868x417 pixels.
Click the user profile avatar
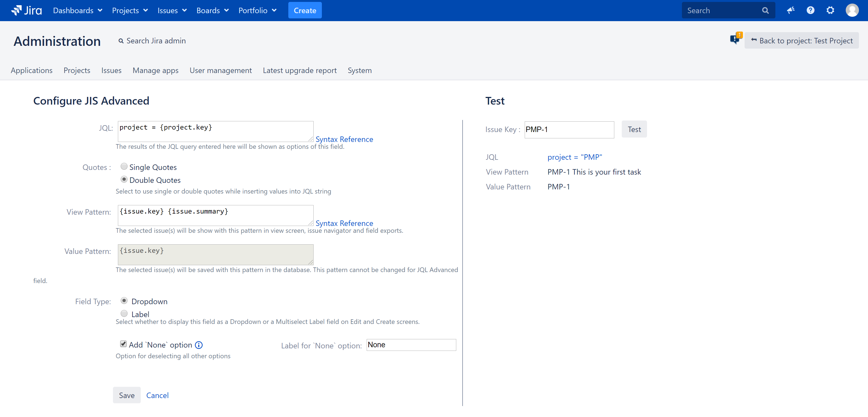pyautogui.click(x=852, y=10)
